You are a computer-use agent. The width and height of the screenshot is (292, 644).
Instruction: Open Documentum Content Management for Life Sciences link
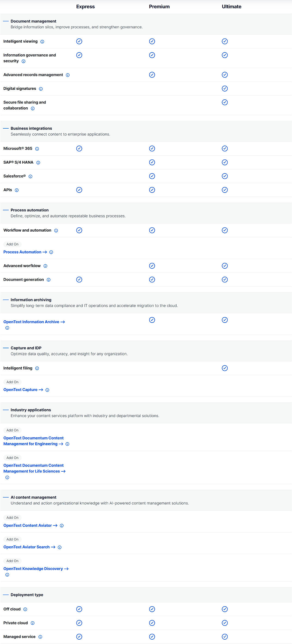coord(34,468)
